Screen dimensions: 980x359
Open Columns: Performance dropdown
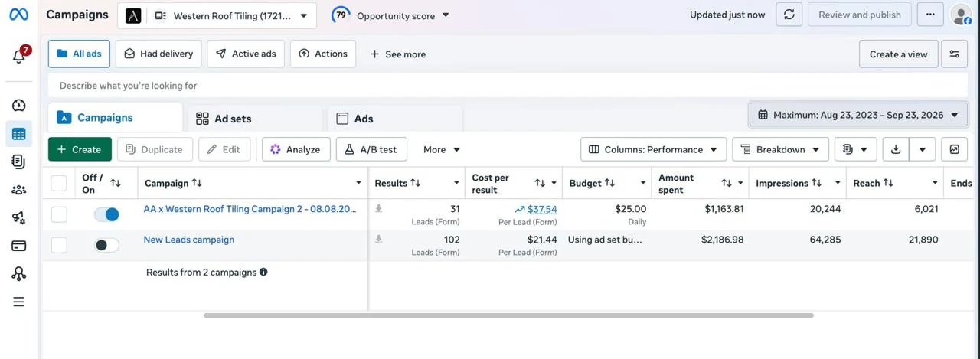click(653, 149)
